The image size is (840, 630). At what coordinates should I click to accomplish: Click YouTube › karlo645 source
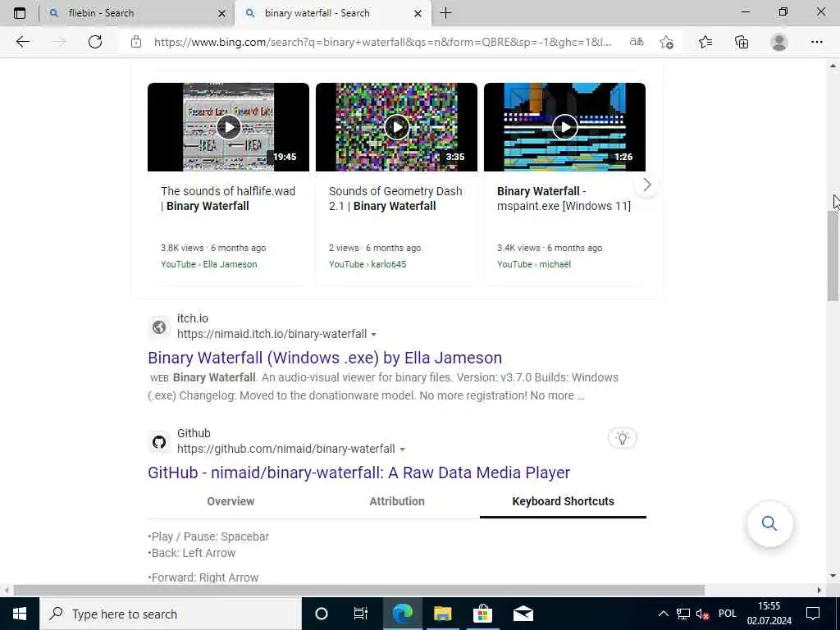pyautogui.click(x=367, y=264)
